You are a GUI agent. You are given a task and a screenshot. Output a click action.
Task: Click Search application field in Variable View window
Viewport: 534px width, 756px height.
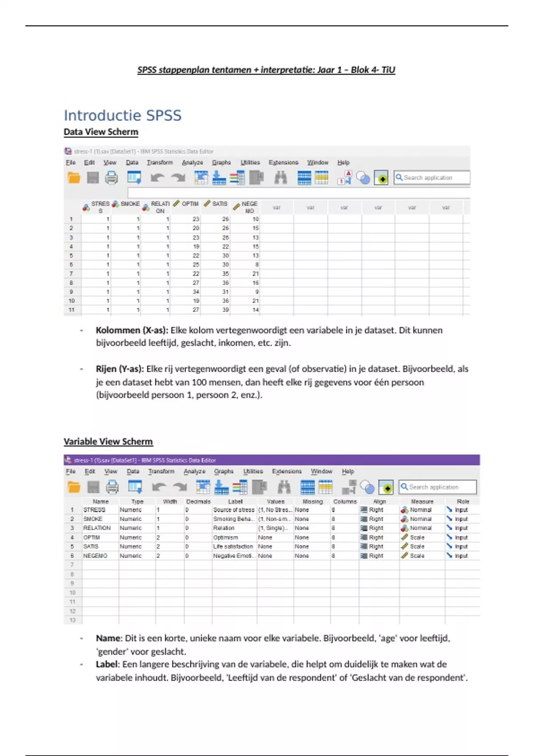click(437, 487)
